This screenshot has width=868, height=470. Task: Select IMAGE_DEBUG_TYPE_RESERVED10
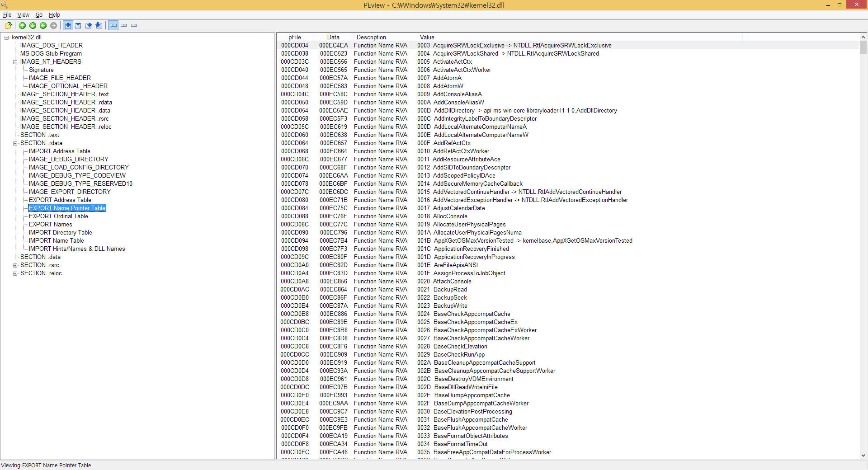(80, 184)
